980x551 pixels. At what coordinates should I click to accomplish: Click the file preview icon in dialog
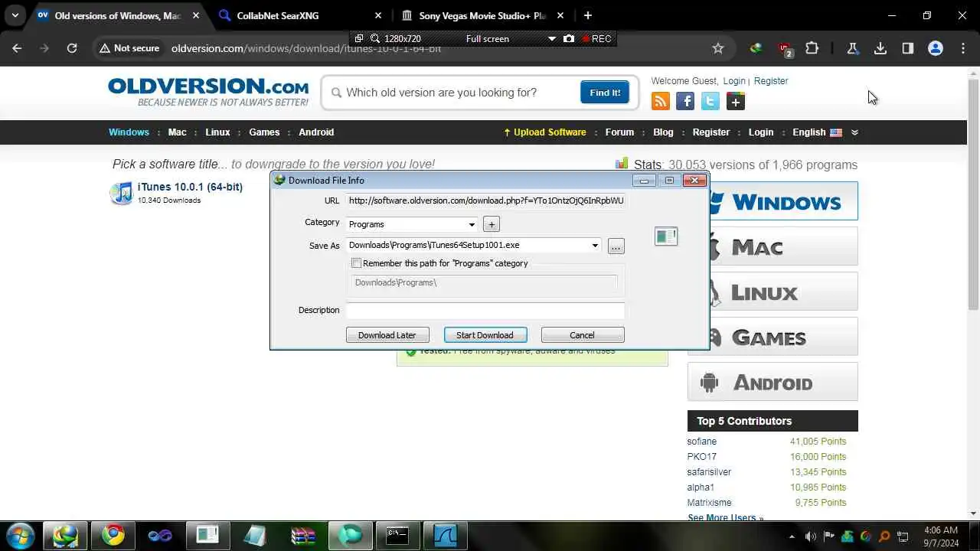666,236
